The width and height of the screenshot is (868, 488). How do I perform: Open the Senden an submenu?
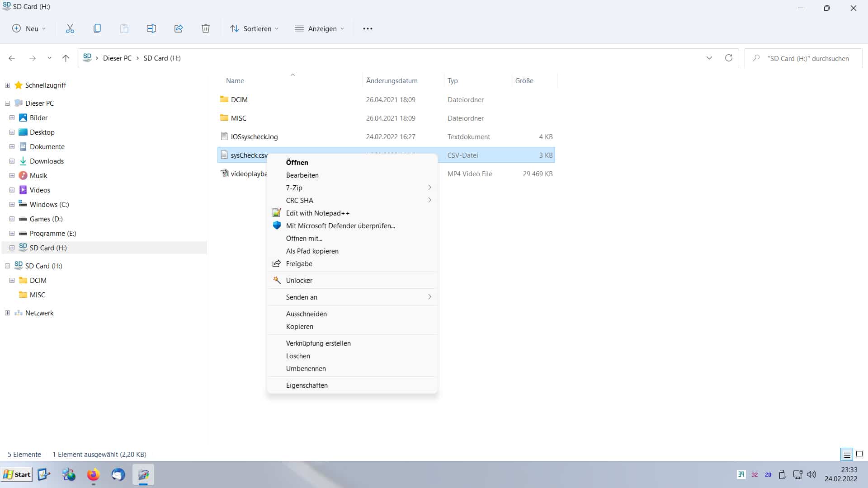click(x=352, y=297)
